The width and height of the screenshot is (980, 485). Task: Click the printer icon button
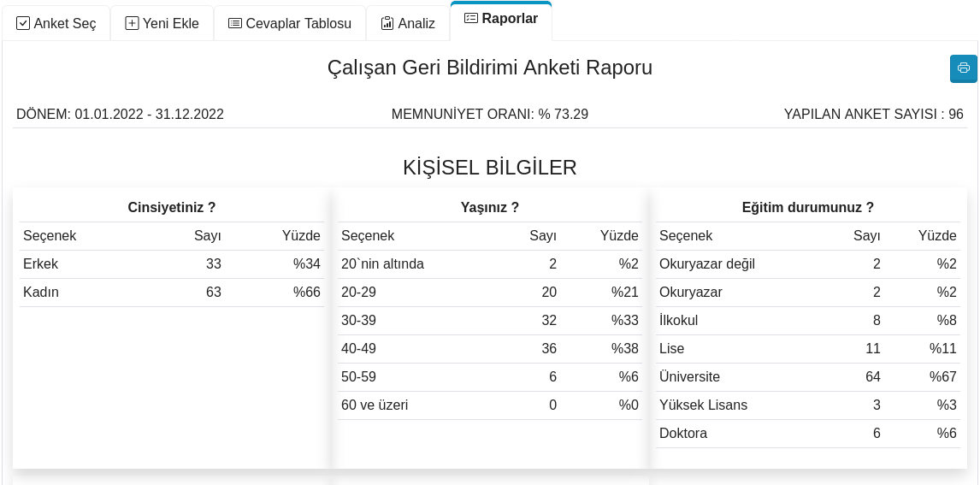point(963,68)
